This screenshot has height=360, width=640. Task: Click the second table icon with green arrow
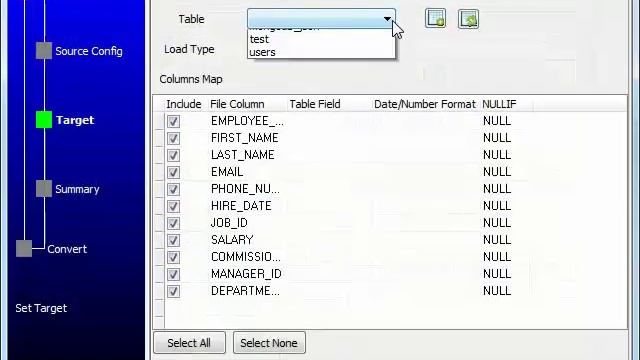pos(468,19)
